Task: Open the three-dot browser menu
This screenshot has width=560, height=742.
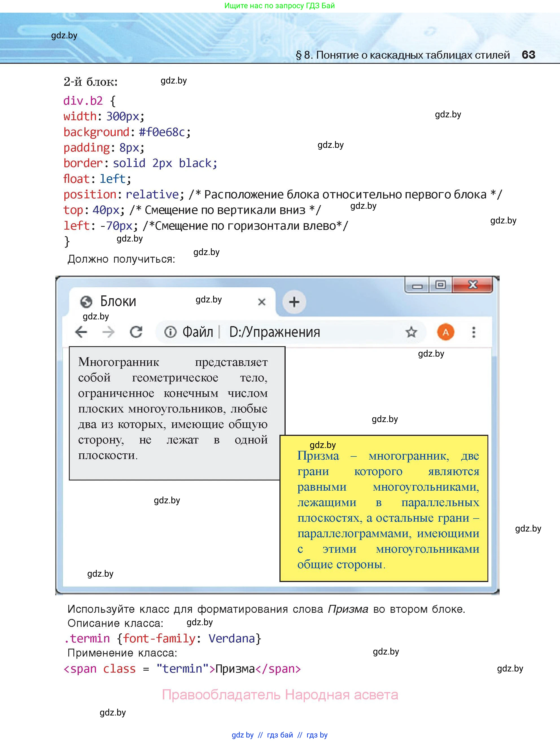Action: click(x=473, y=332)
